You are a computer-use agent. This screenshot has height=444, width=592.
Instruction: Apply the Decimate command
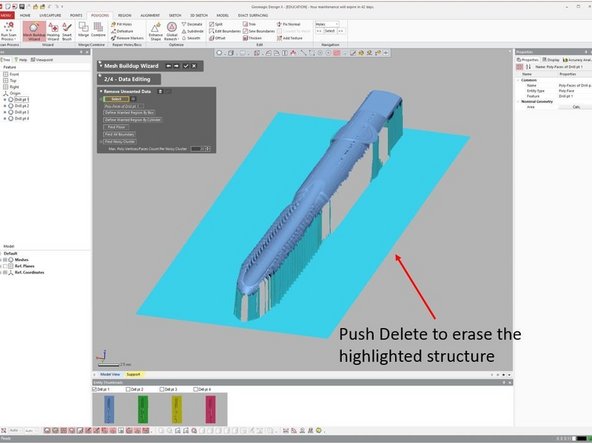click(192, 24)
